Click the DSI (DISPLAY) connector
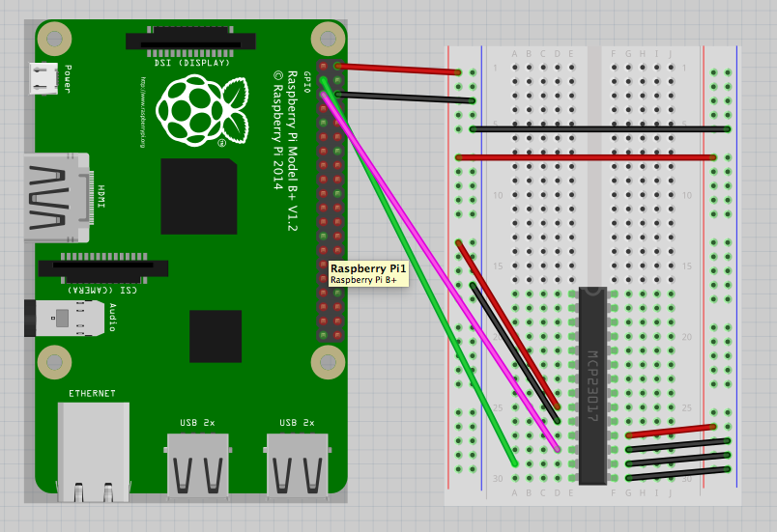 190,42
